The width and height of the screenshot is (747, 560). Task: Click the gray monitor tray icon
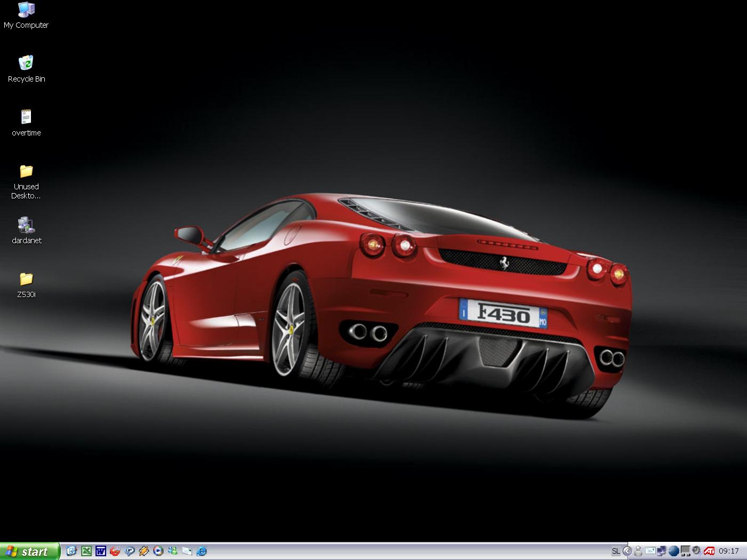point(685,551)
